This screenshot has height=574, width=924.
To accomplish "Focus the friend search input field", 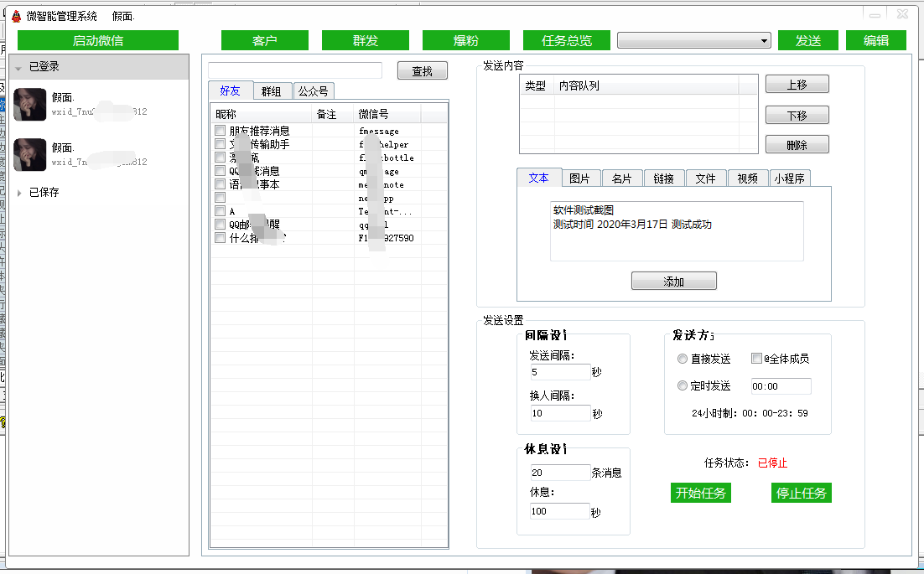I will [294, 70].
